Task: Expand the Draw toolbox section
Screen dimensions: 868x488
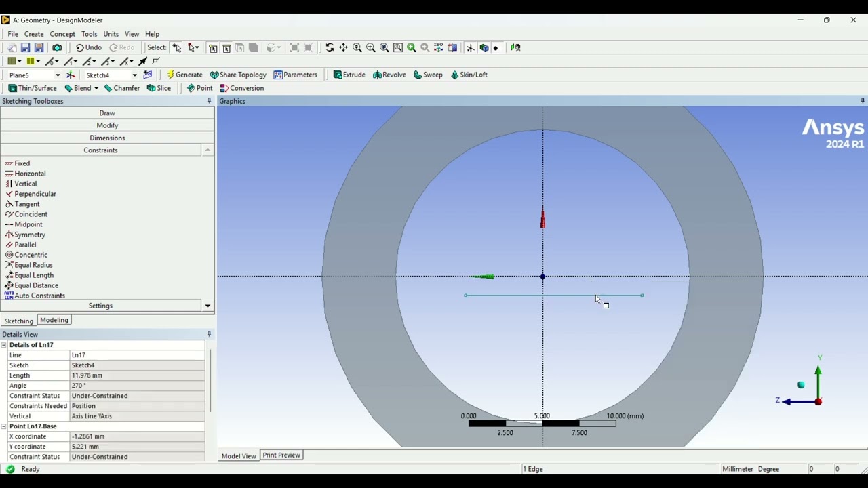Action: click(107, 113)
